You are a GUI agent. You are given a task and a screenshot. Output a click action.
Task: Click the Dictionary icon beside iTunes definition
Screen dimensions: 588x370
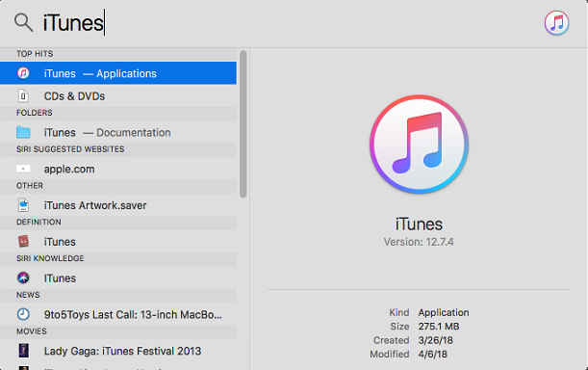pos(23,241)
